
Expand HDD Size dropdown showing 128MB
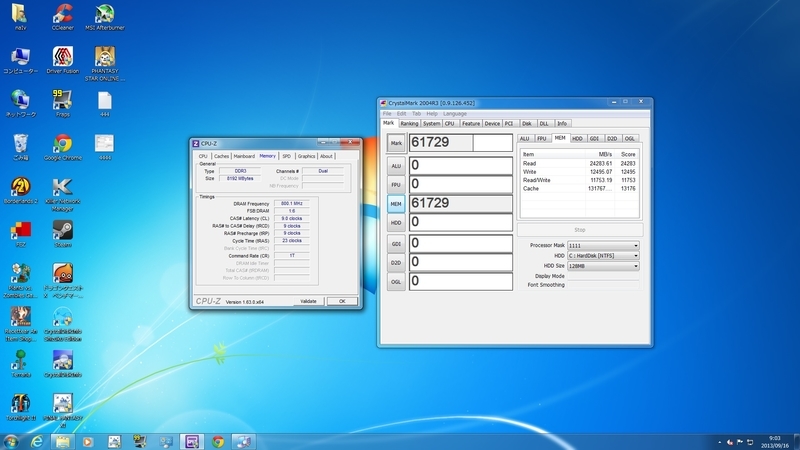pos(603,266)
